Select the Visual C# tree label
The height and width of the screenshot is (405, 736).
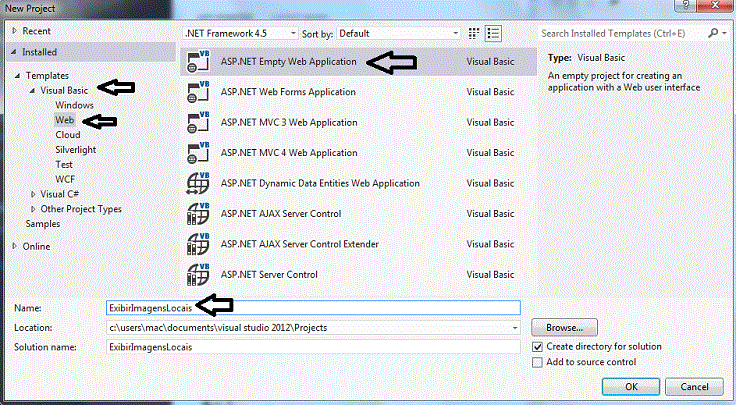point(60,194)
